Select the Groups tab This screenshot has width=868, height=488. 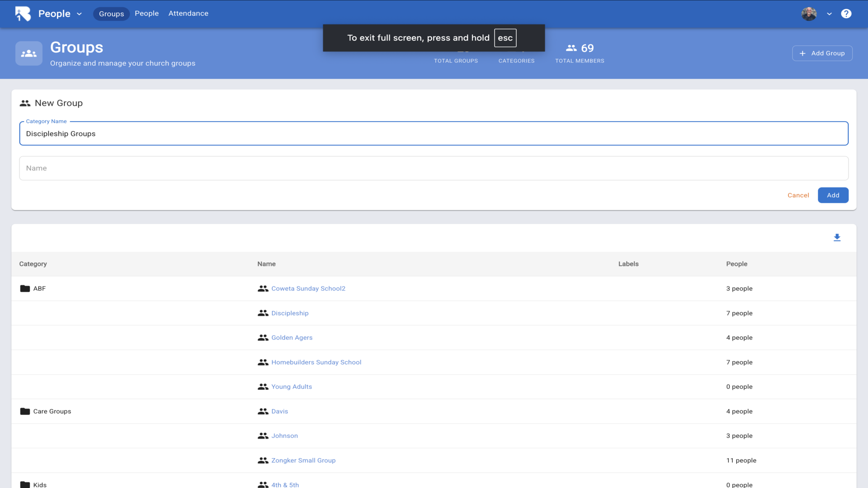coord(111,14)
